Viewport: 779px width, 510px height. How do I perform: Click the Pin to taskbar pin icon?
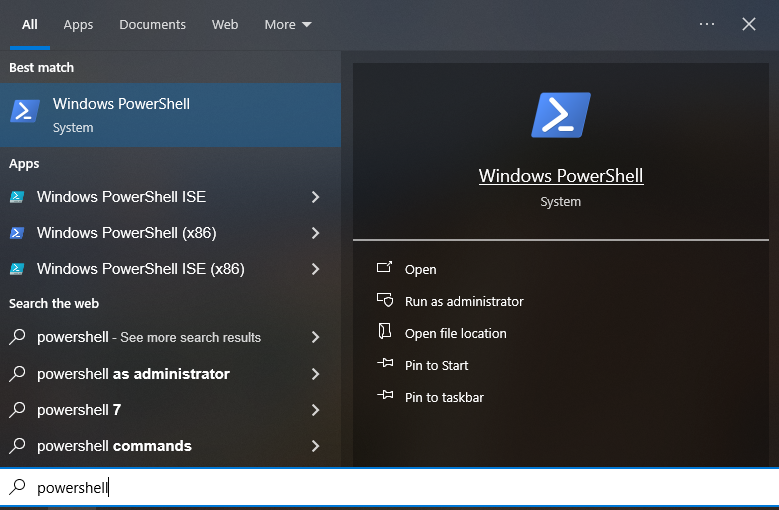point(385,395)
